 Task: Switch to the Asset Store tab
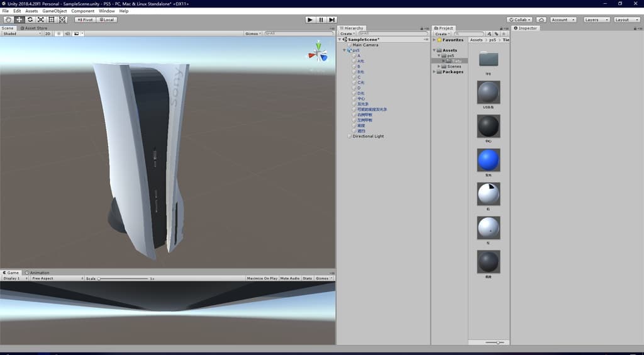pos(35,28)
